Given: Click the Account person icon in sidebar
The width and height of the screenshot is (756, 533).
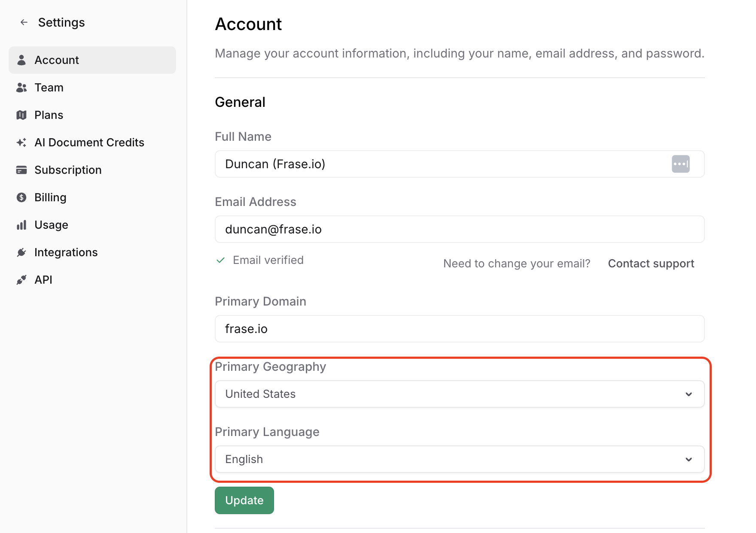Looking at the screenshot, I should tap(21, 60).
